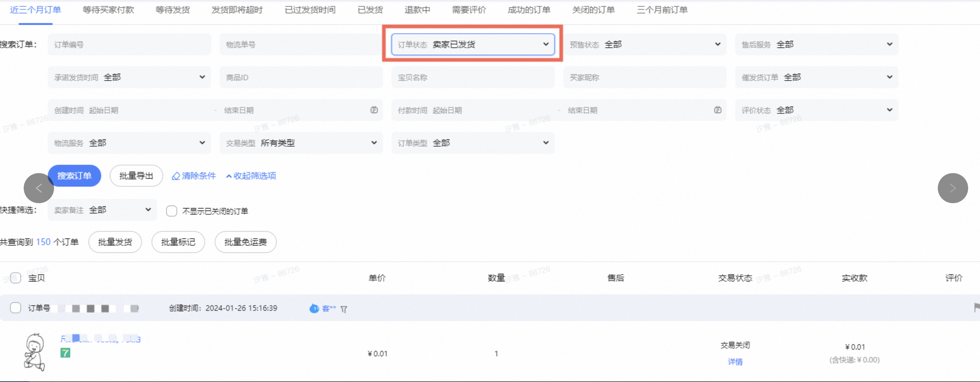
Task: Click the left carousel arrow
Action: pyautogui.click(x=39, y=188)
